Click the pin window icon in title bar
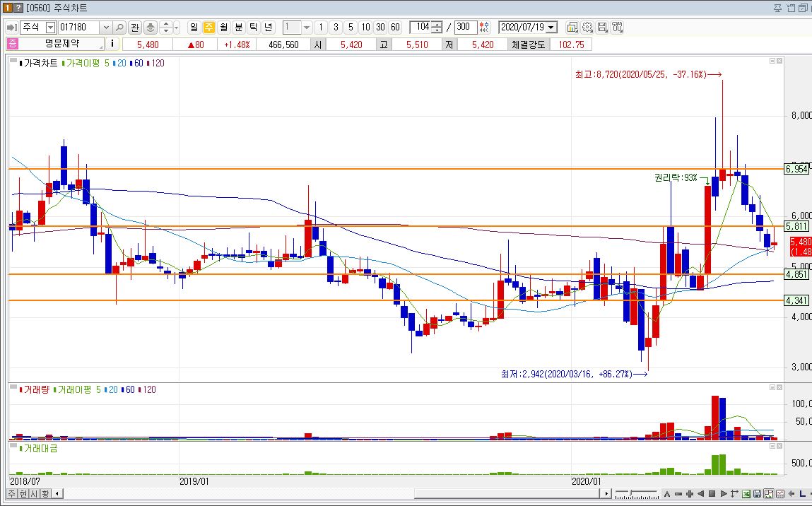This screenshot has height=506, width=812. 778,8
